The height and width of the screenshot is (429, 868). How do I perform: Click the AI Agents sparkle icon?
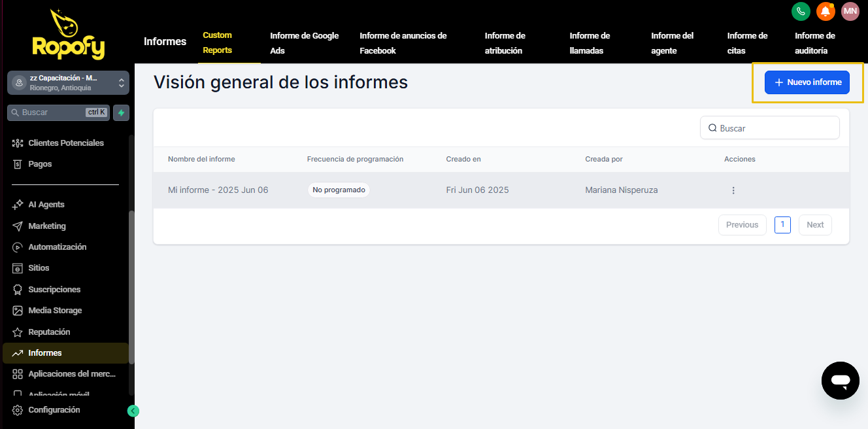click(18, 205)
